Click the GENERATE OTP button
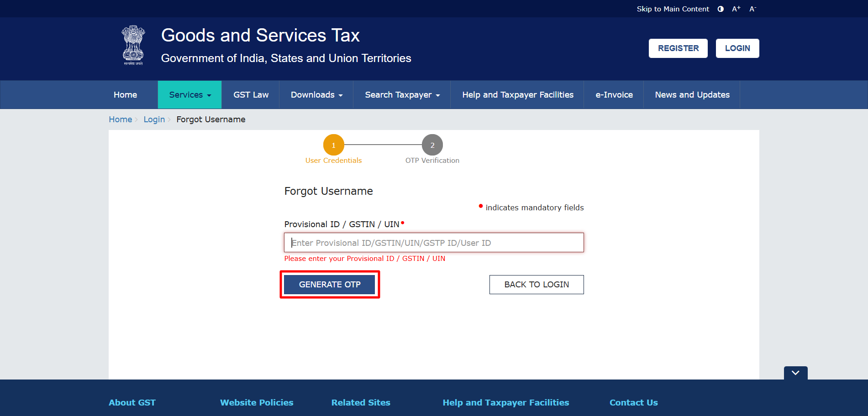Viewport: 868px width, 416px height. 330,285
